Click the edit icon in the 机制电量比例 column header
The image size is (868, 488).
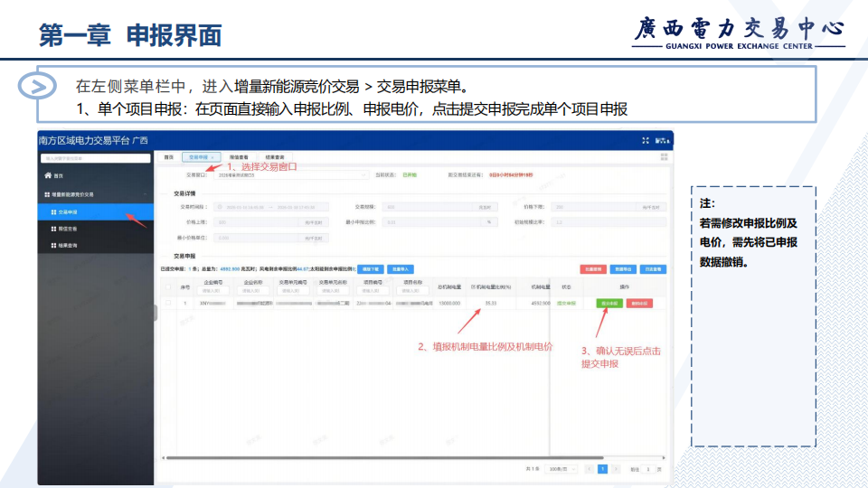tap(473, 287)
